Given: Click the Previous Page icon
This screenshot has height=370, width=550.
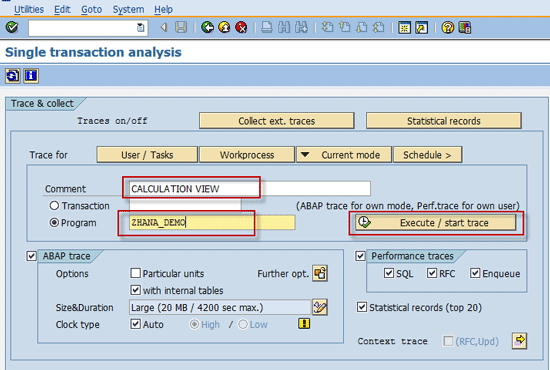Looking at the screenshot, I should click(x=344, y=27).
